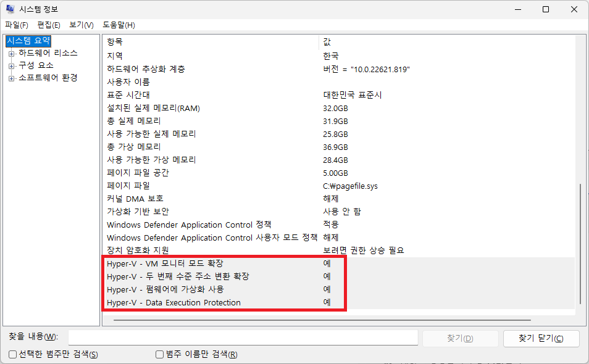
Task: Select the 장치 암호화 지원 row
Action: [338, 250]
